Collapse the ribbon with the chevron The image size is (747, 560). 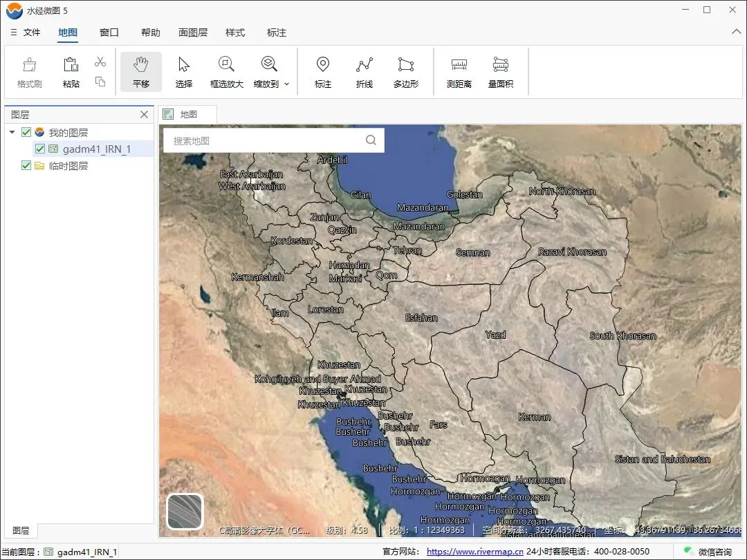tap(736, 32)
